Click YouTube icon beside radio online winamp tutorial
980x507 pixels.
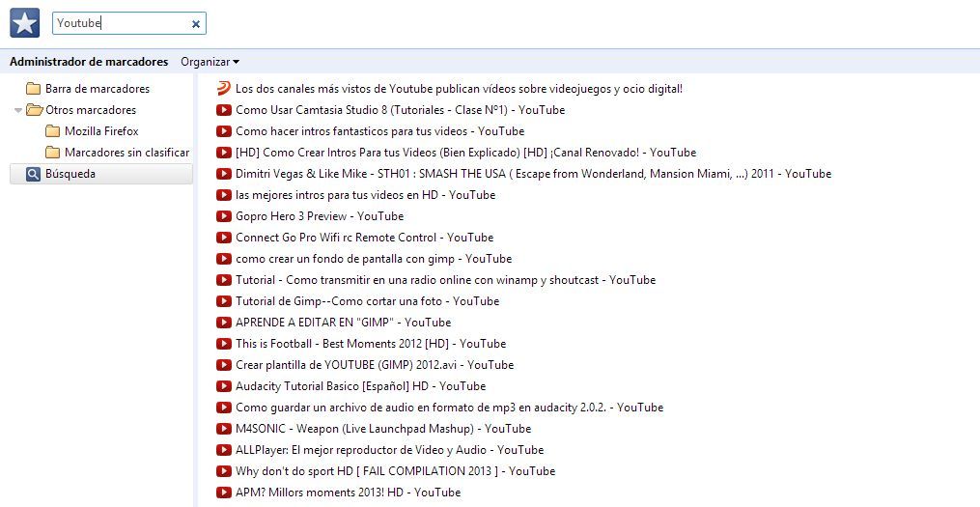point(224,280)
